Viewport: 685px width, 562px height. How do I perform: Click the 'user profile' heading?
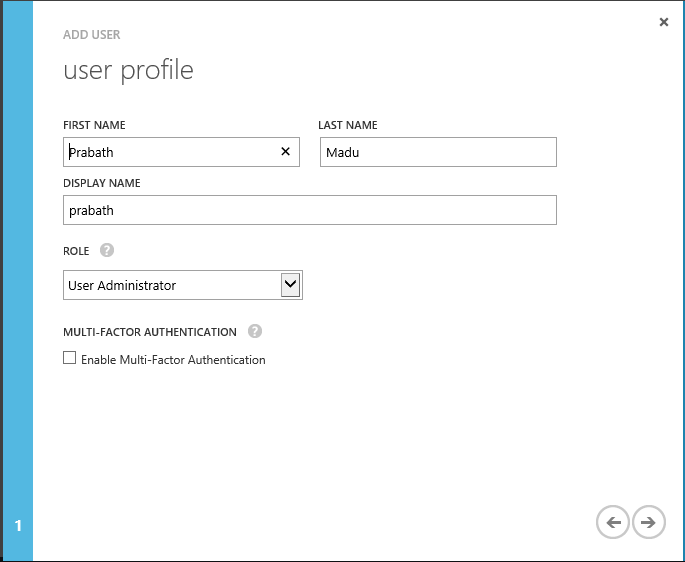click(x=128, y=71)
